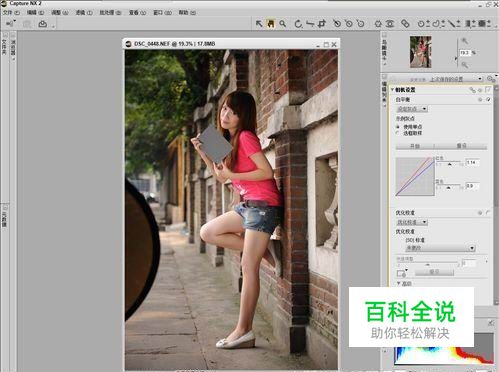Select the Color Control Point tool
This screenshot has width=499, height=372.
pyautogui.click(x=378, y=24)
